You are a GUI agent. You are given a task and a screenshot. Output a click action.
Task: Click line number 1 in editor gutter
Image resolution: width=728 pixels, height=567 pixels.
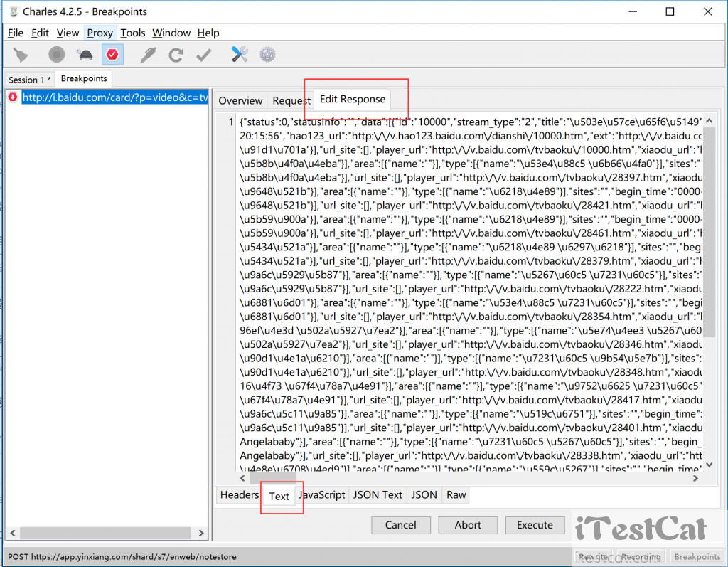click(x=230, y=122)
